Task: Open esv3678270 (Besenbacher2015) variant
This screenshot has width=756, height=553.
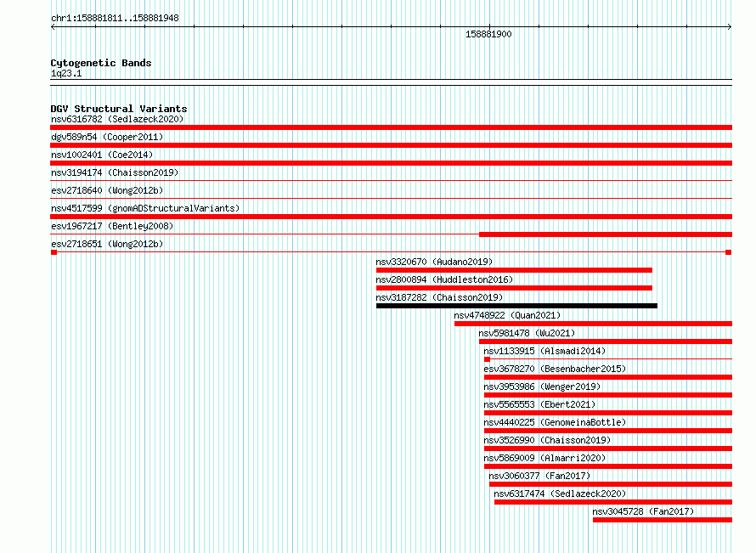Action: click(555, 369)
